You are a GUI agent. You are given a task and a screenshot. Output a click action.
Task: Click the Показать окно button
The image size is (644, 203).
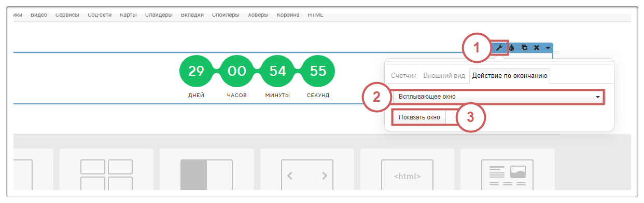click(419, 117)
